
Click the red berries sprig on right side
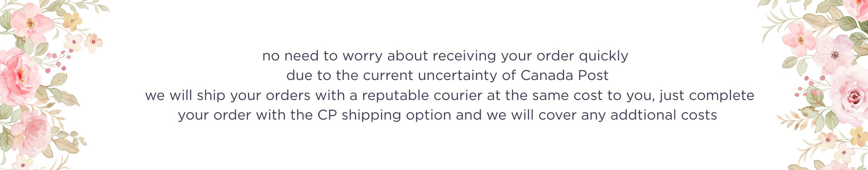pyautogui.click(x=804, y=87)
